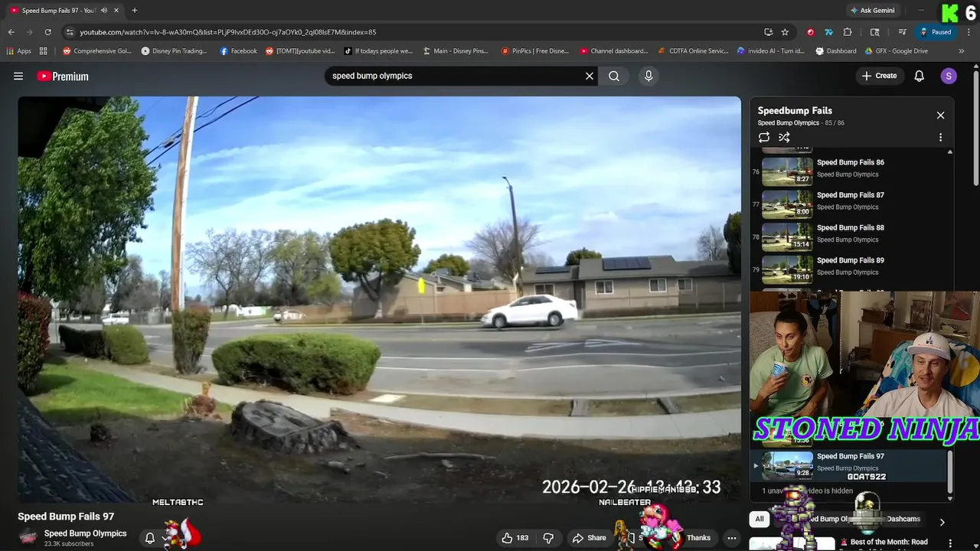Screen dimensions: 980x551
Task: Run search with the magnifier button
Action: pos(614,76)
